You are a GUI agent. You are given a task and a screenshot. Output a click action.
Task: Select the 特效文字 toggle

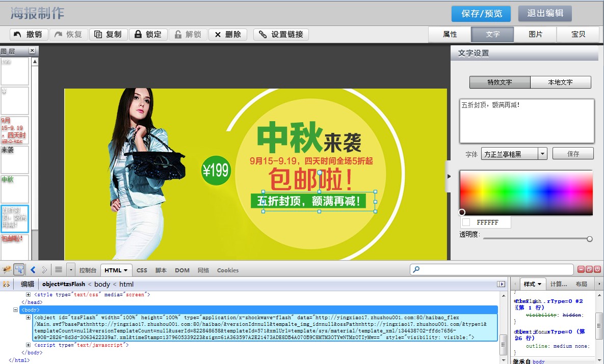[500, 82]
